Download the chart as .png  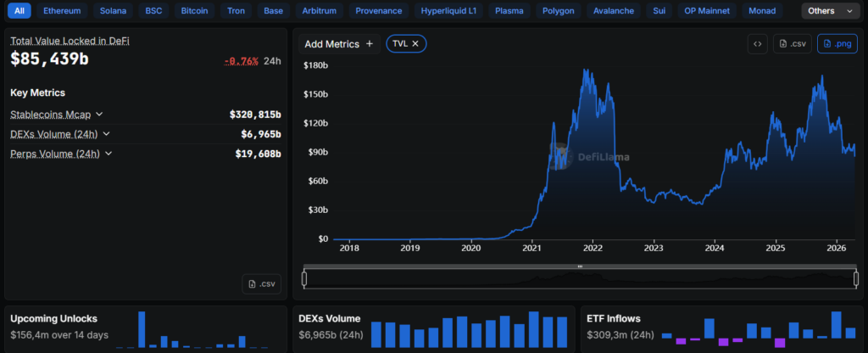pos(837,44)
